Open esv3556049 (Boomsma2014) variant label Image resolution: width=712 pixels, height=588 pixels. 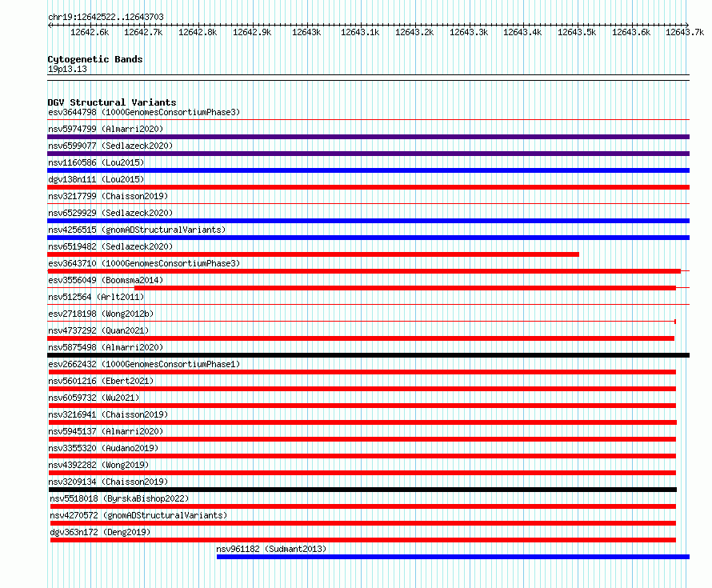click(106, 280)
